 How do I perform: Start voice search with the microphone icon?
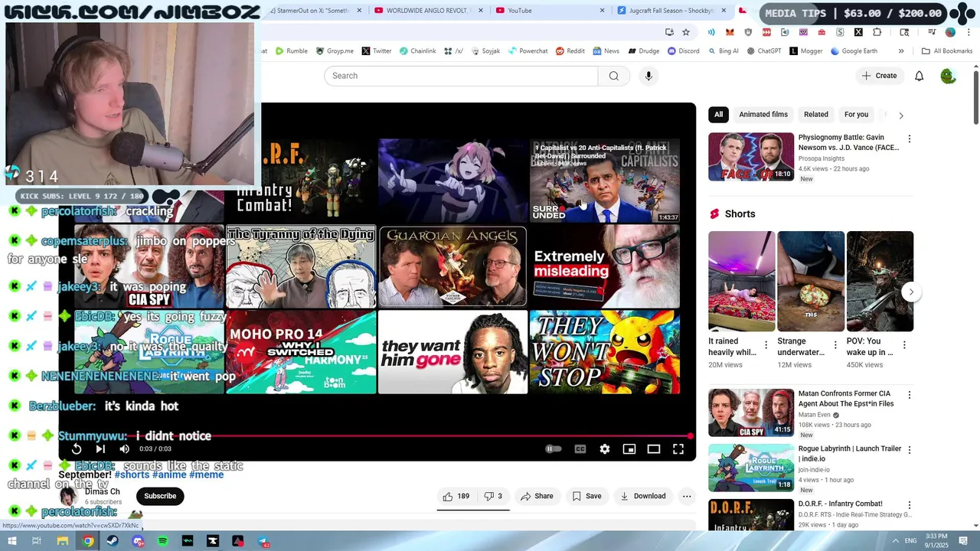(x=648, y=76)
